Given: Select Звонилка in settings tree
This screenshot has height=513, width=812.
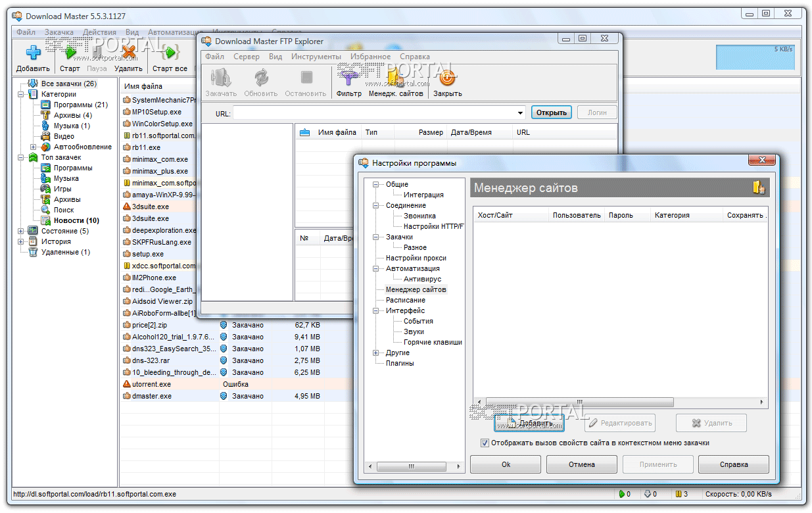Looking at the screenshot, I should point(419,216).
